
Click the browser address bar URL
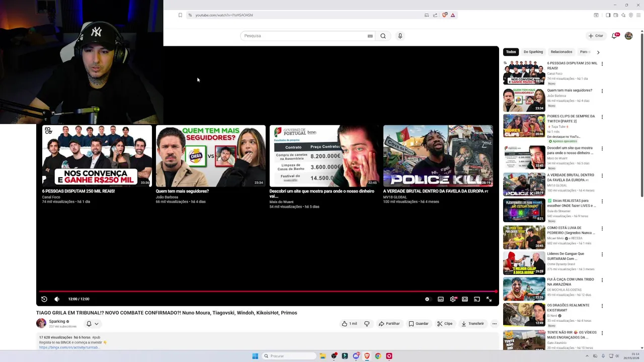pyautogui.click(x=224, y=15)
